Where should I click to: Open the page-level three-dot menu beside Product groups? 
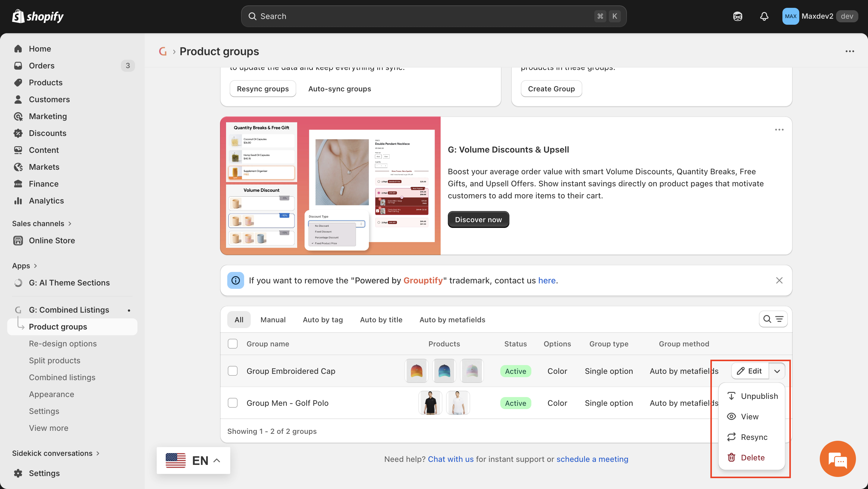point(850,51)
